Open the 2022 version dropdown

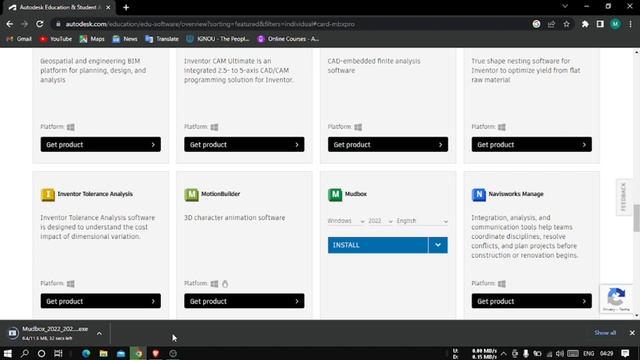pyautogui.click(x=380, y=221)
